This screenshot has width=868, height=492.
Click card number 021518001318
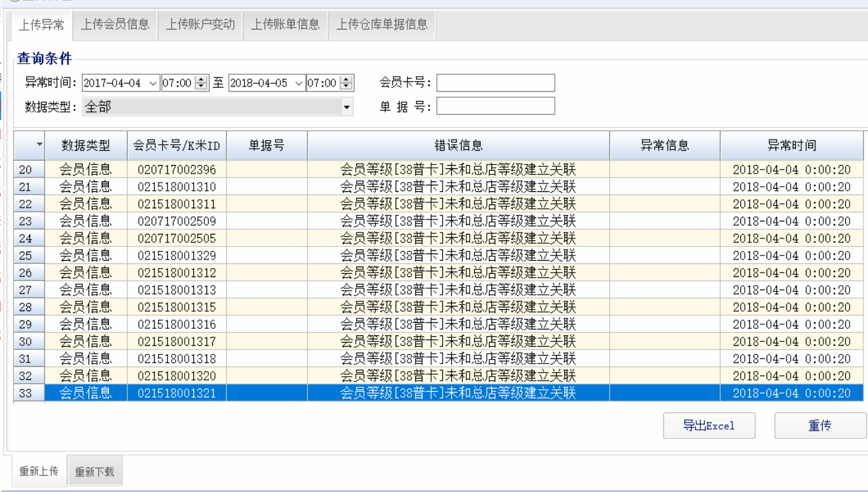click(x=177, y=358)
